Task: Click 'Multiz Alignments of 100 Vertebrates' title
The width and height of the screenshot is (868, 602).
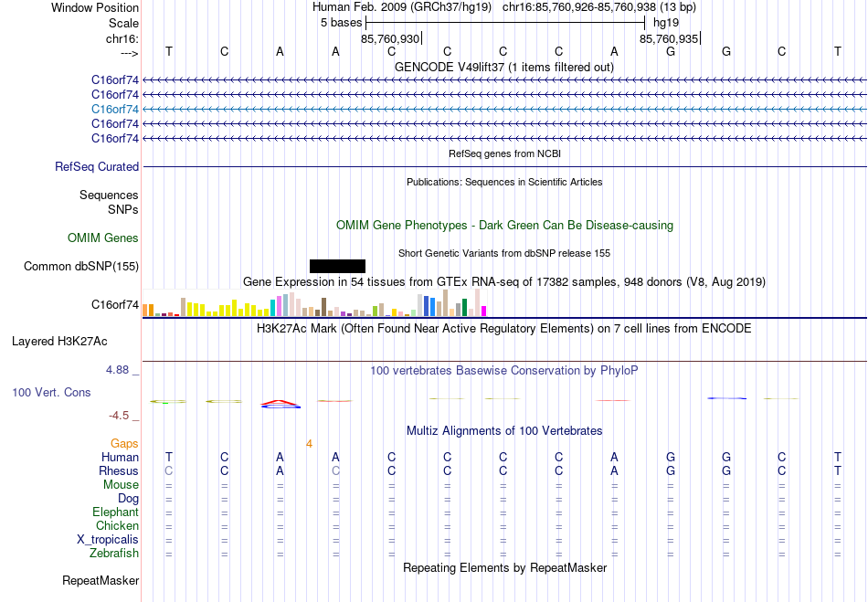Action: [504, 431]
